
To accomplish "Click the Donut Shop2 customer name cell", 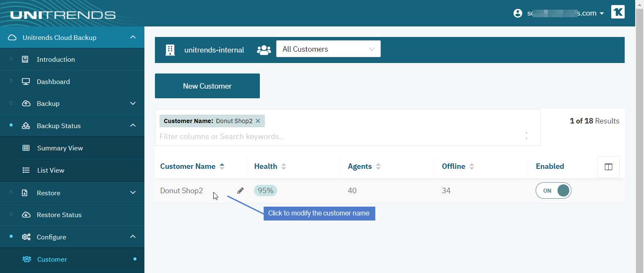I will pyautogui.click(x=181, y=191).
